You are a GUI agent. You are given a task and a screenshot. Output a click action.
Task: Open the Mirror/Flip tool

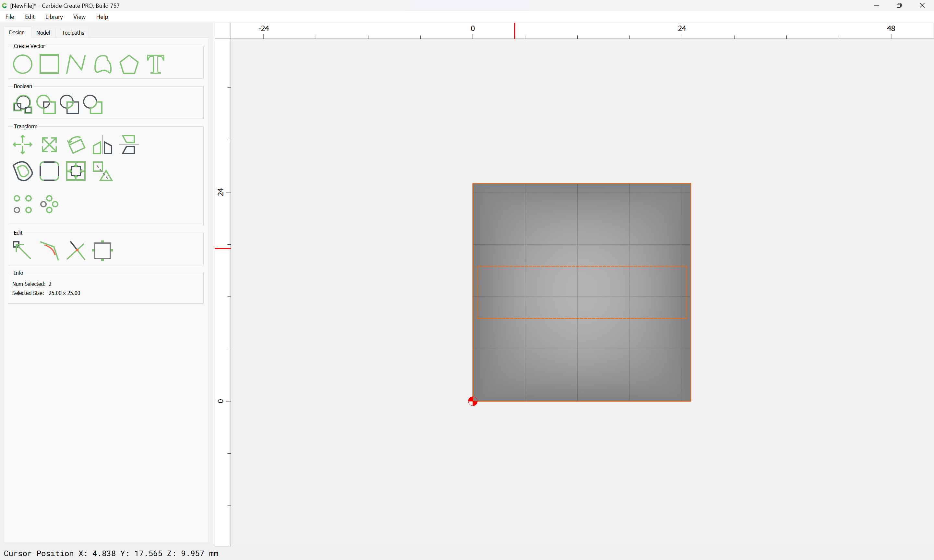(103, 145)
